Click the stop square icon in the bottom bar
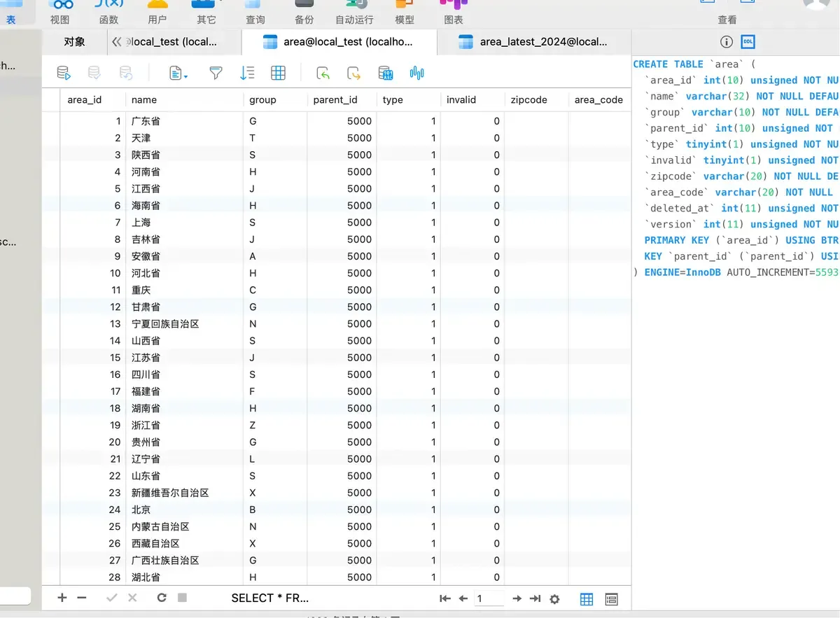The image size is (840, 618). [182, 598]
